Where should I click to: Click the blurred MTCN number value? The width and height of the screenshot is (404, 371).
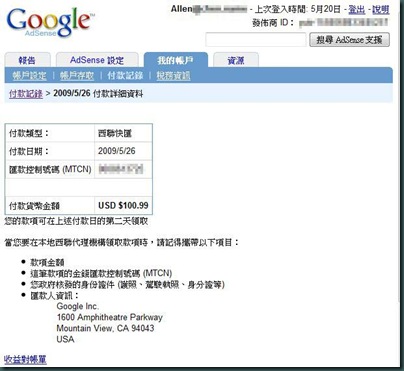tap(121, 169)
